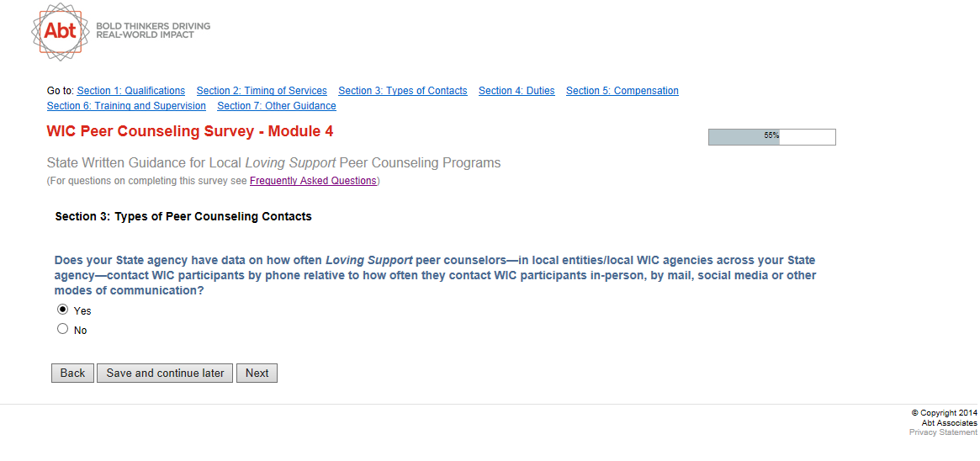Click the Section 3 Peer Counseling Contacts heading

pyautogui.click(x=183, y=216)
